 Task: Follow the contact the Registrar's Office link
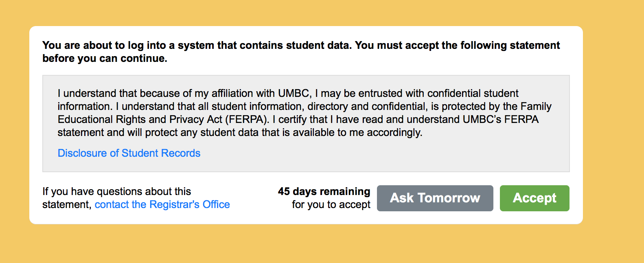tap(162, 204)
